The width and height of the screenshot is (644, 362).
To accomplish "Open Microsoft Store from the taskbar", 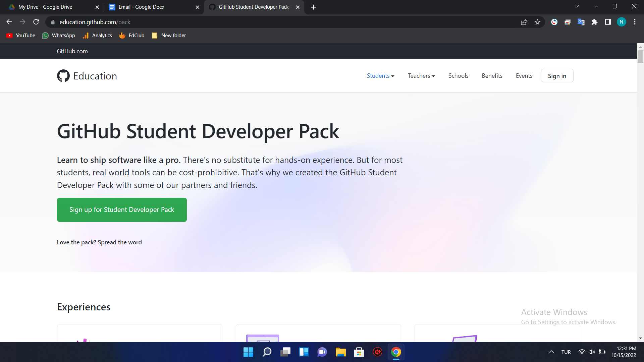I will click(359, 352).
